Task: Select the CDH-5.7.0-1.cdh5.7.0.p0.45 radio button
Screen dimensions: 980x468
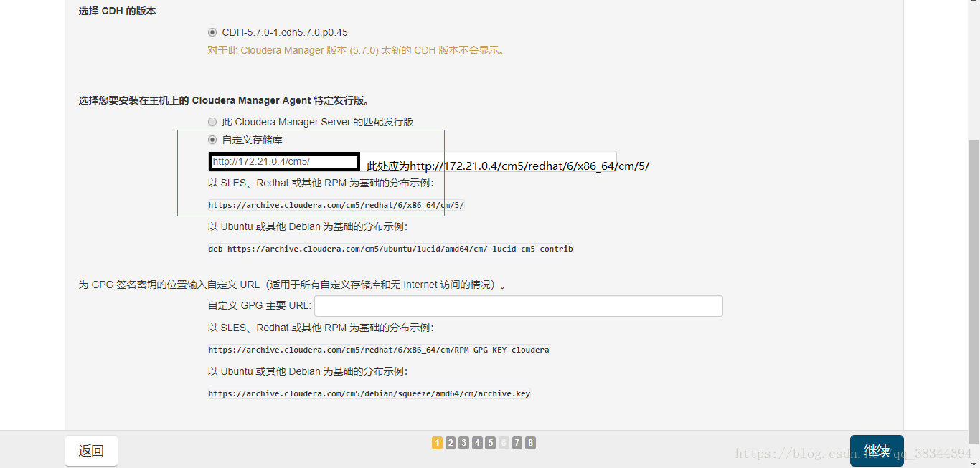Action: point(212,32)
